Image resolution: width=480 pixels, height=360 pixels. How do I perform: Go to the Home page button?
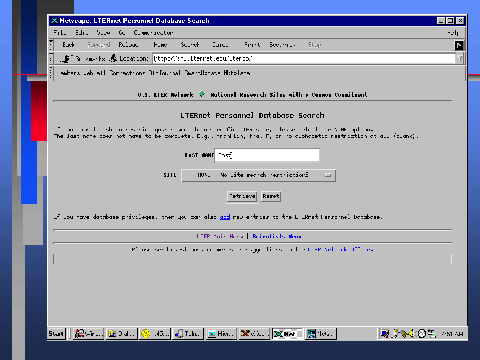pos(160,45)
